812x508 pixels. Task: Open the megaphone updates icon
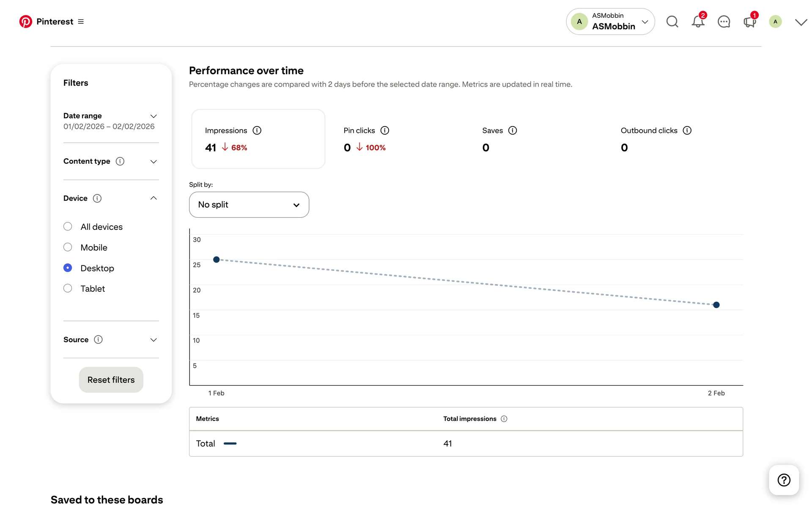pos(749,22)
